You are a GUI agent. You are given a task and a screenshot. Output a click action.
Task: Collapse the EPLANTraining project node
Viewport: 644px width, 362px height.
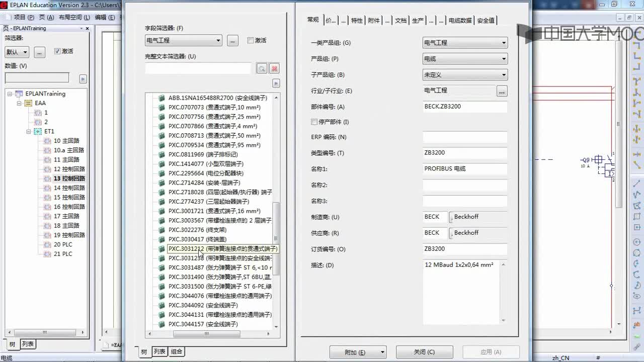tap(10, 94)
